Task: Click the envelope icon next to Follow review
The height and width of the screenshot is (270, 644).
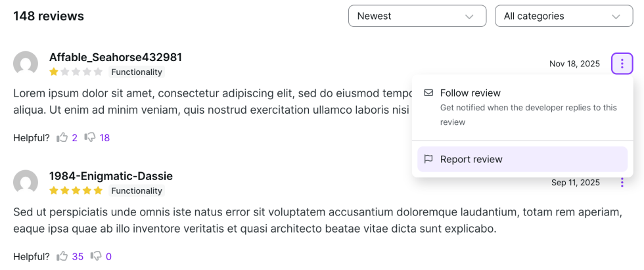Action: (428, 93)
